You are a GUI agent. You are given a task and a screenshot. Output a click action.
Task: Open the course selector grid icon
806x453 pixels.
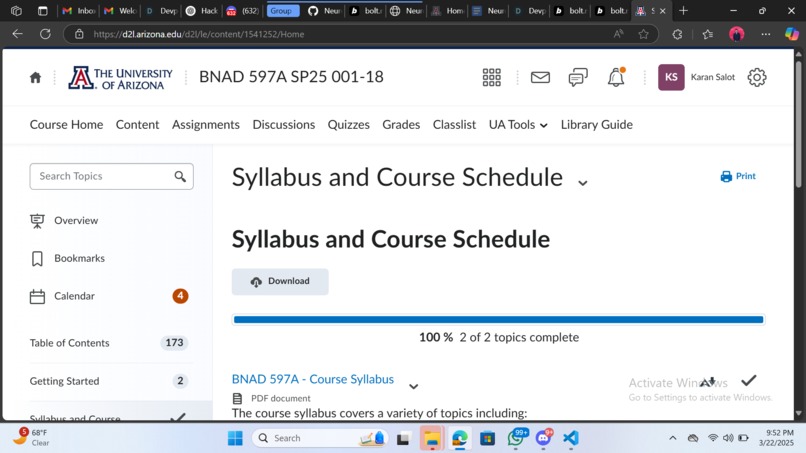pos(491,78)
